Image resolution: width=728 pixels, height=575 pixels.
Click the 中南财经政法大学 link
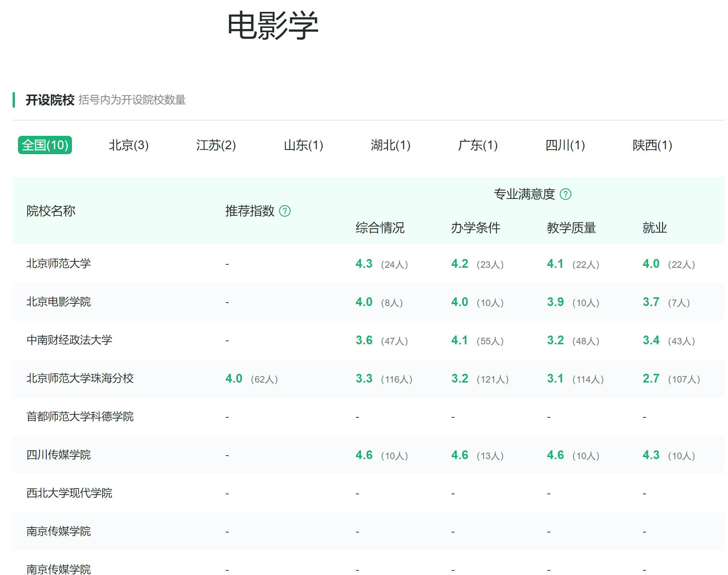[x=69, y=340]
